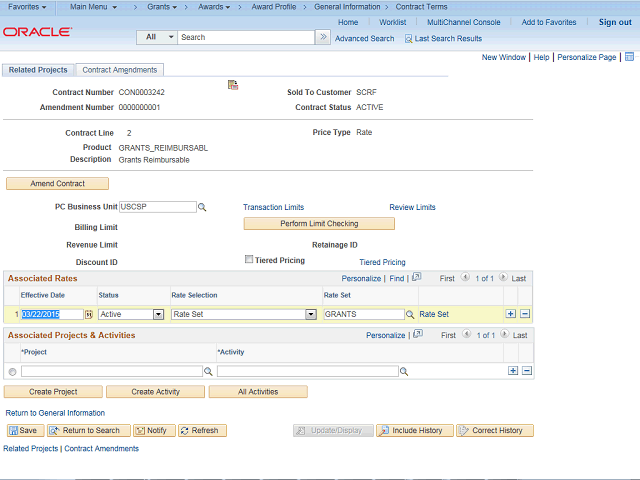
Task: Click the Rate Set lookup magnifier
Action: (x=410, y=314)
